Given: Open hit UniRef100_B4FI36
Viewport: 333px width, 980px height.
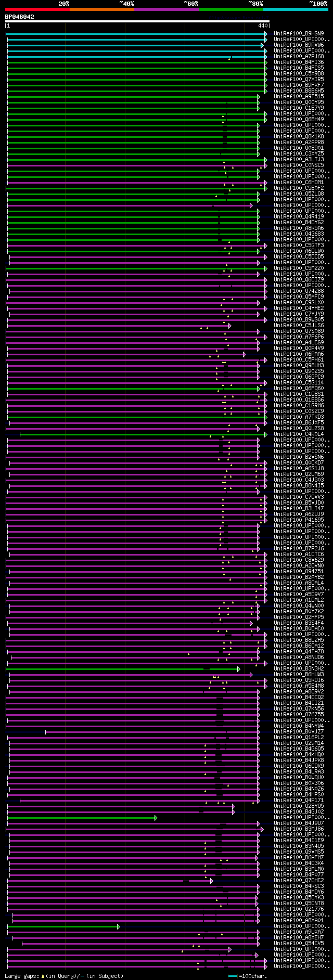Looking at the screenshot, I should (299, 62).
